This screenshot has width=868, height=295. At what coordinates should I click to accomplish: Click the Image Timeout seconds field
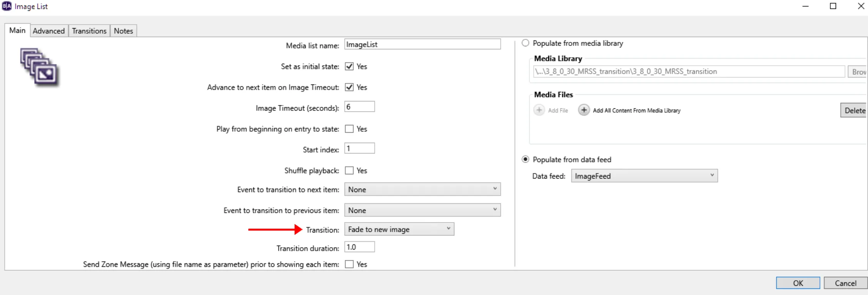click(359, 107)
